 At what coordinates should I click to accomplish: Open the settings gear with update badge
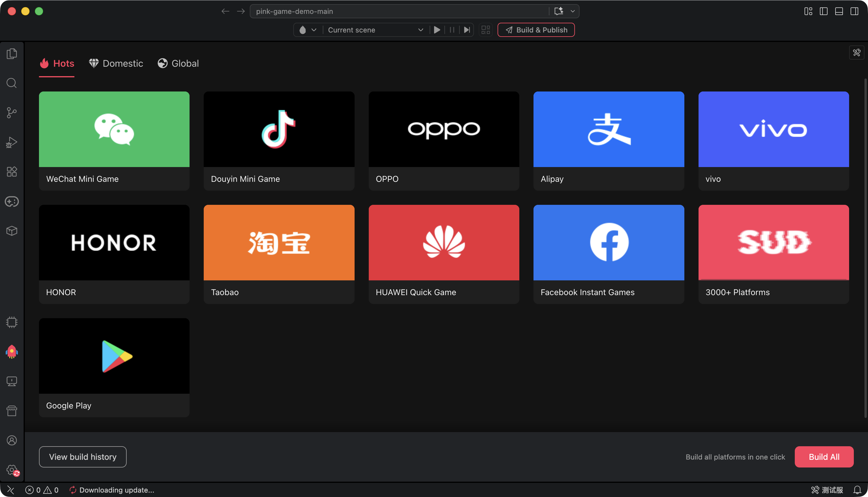pyautogui.click(x=13, y=470)
